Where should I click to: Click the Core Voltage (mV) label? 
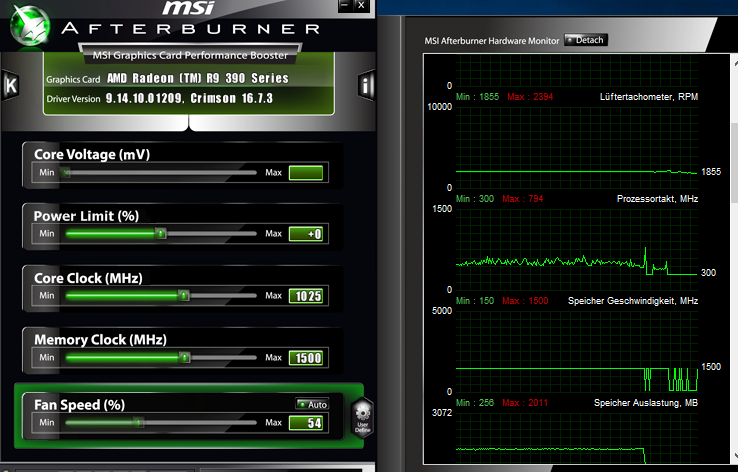point(92,154)
